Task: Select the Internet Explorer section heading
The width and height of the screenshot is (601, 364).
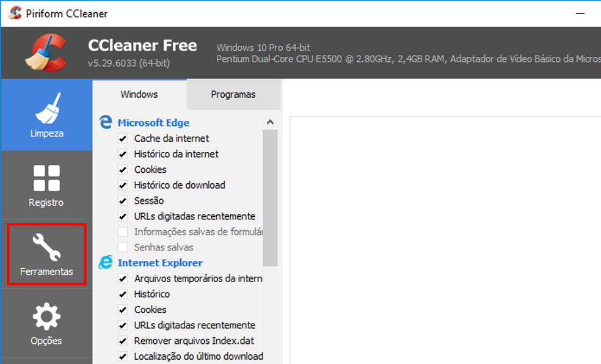Action: tap(160, 263)
